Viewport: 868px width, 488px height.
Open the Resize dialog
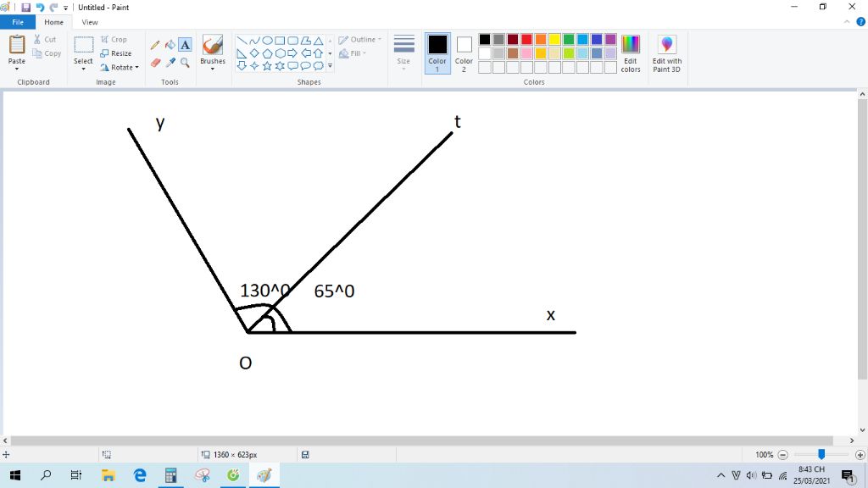pyautogui.click(x=115, y=53)
